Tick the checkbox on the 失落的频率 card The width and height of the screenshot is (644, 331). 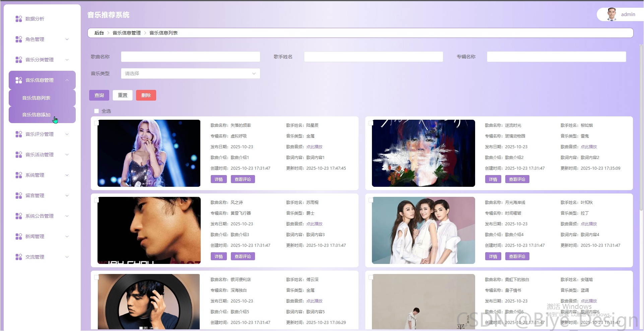96,123
